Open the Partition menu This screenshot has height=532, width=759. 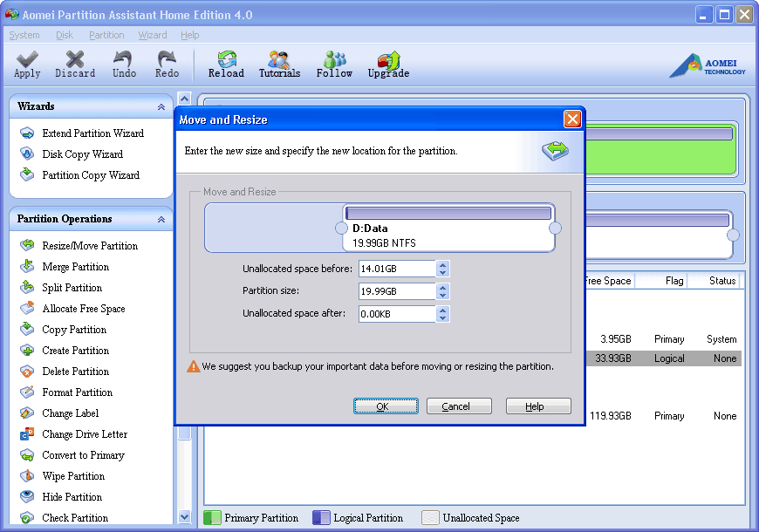(106, 35)
